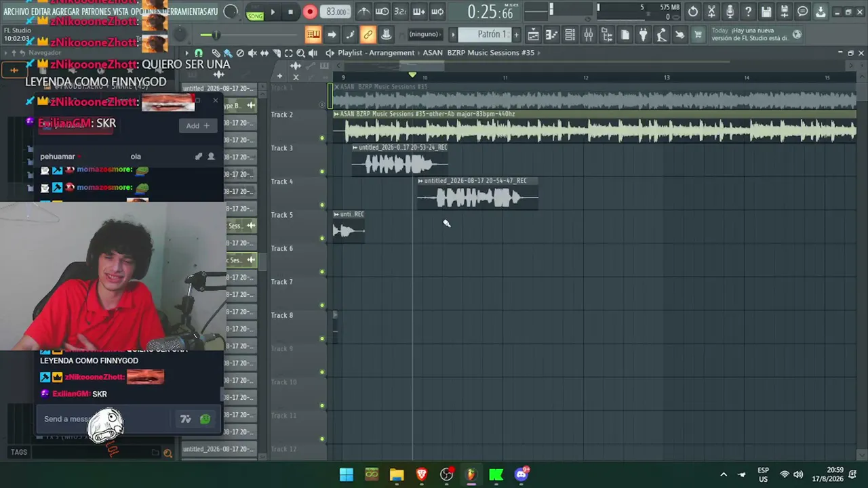Click the master pitch knob
This screenshot has width=868, height=488.
[180, 35]
